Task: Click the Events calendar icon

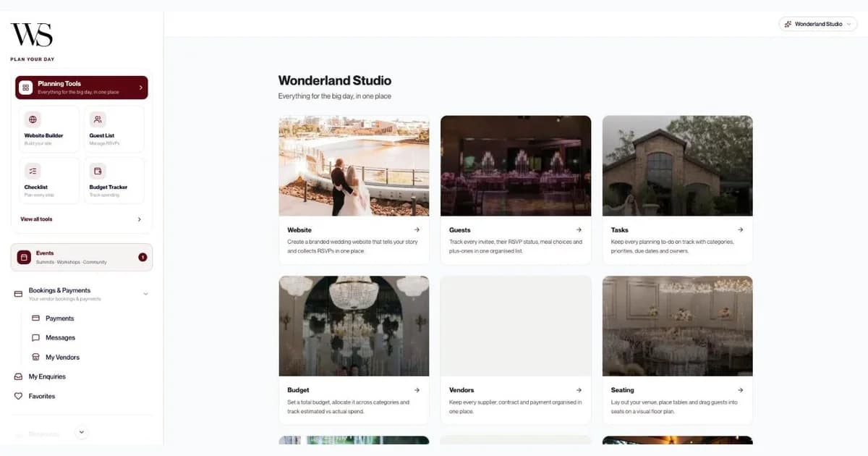Action: tap(24, 257)
